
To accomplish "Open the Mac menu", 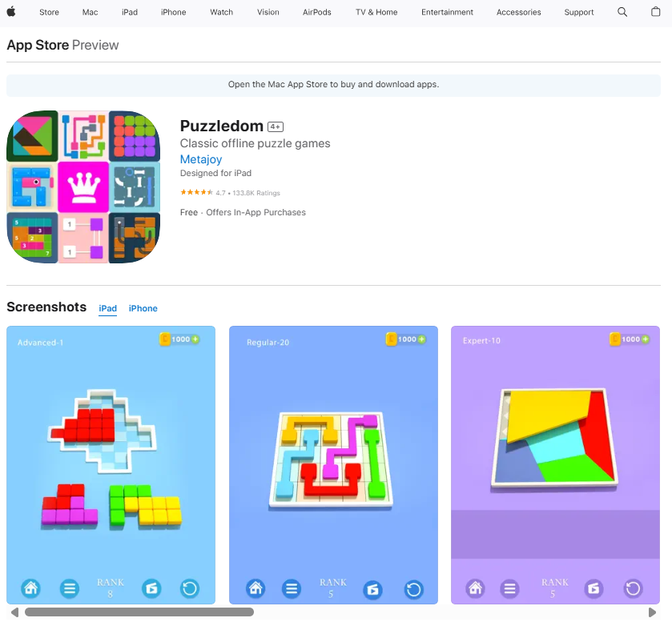I will [90, 13].
